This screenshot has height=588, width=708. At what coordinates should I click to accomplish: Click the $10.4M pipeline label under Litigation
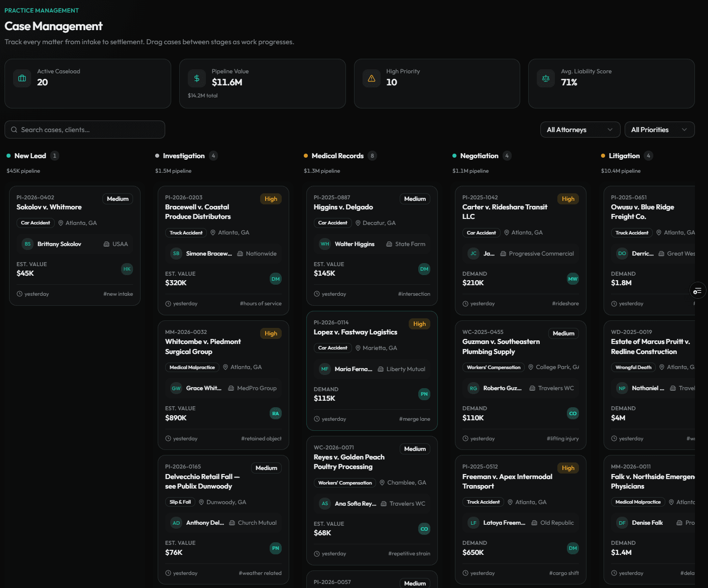coord(621,171)
